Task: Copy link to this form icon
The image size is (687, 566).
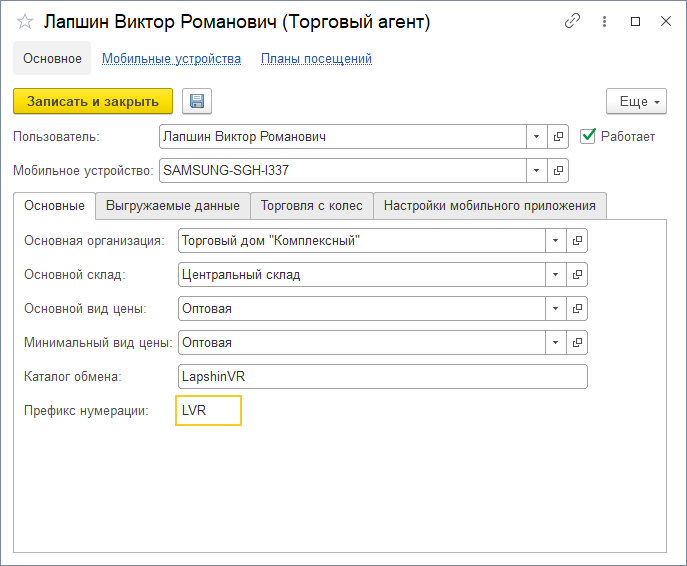Action: pyautogui.click(x=572, y=21)
